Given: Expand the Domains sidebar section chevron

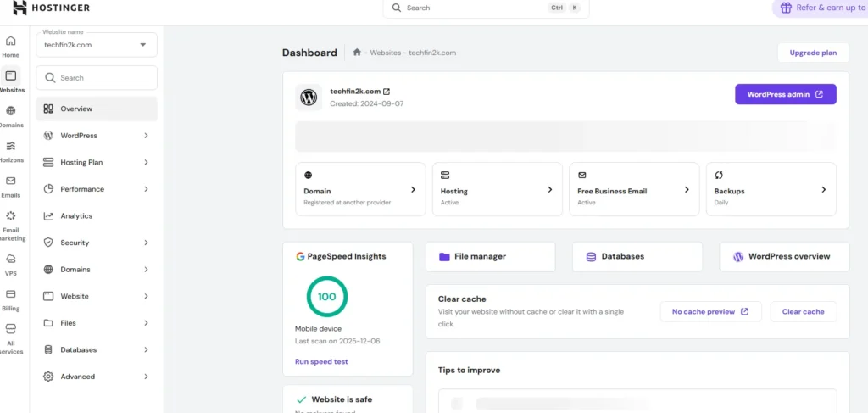Looking at the screenshot, I should (146, 270).
